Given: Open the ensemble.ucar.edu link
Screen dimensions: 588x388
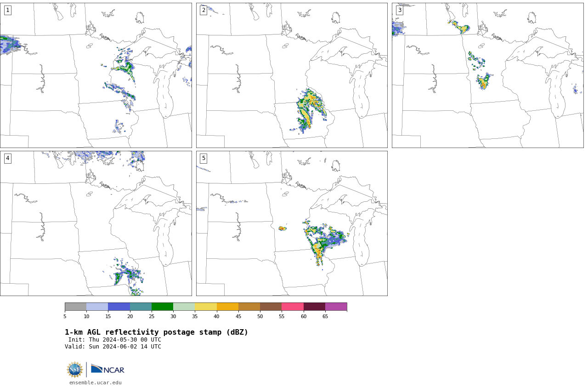Looking at the screenshot, I should pos(96,382).
